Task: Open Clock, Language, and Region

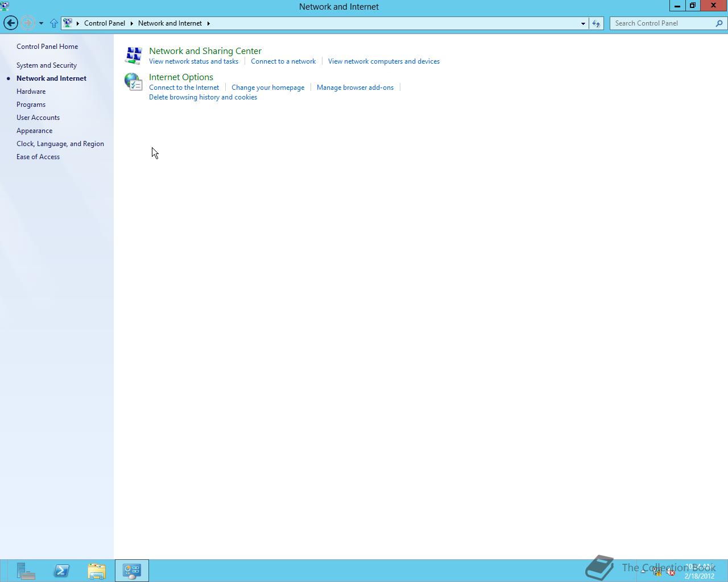Action: [x=60, y=144]
